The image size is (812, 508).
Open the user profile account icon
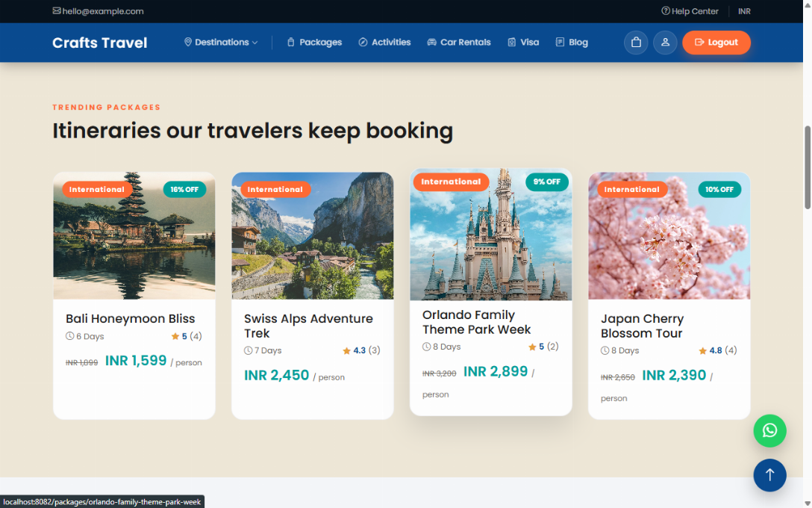pos(665,43)
